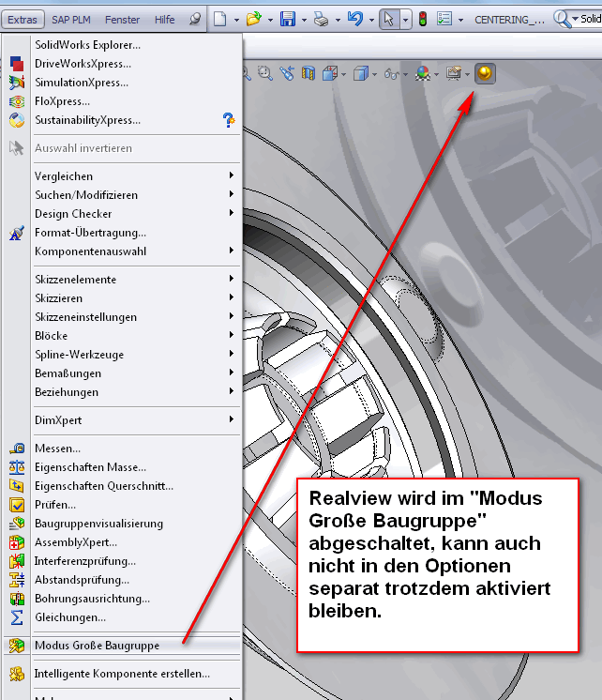Open the Display Style cube icon
602x700 pixels.
coord(361,73)
